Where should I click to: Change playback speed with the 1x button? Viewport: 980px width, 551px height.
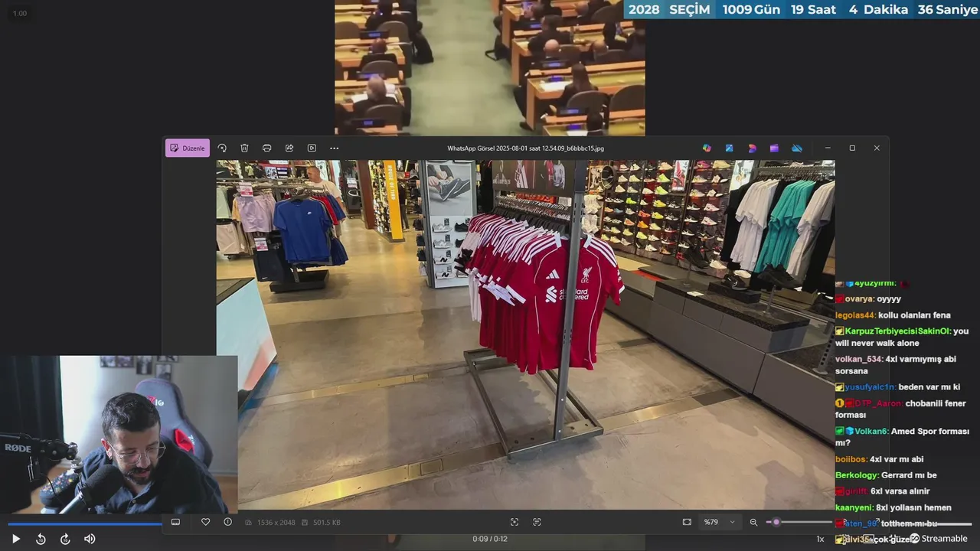[x=820, y=539]
